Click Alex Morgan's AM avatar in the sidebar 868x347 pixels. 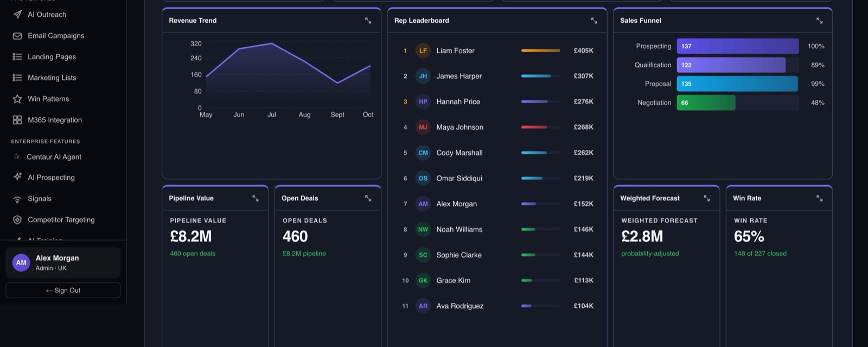(x=21, y=263)
